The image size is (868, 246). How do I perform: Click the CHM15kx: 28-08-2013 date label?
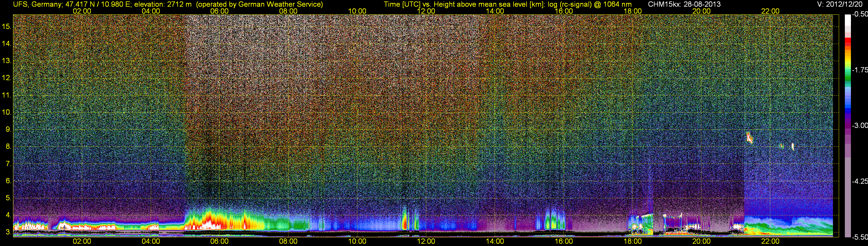coord(684,4)
